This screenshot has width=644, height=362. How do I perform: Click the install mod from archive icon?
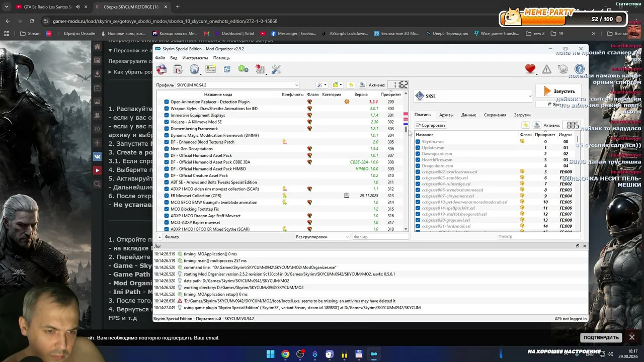click(178, 69)
